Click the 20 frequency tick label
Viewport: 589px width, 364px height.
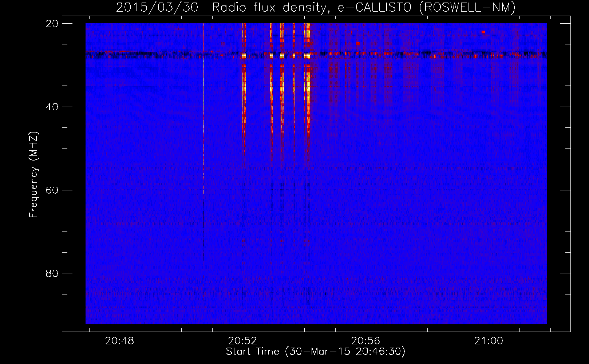tap(52, 24)
